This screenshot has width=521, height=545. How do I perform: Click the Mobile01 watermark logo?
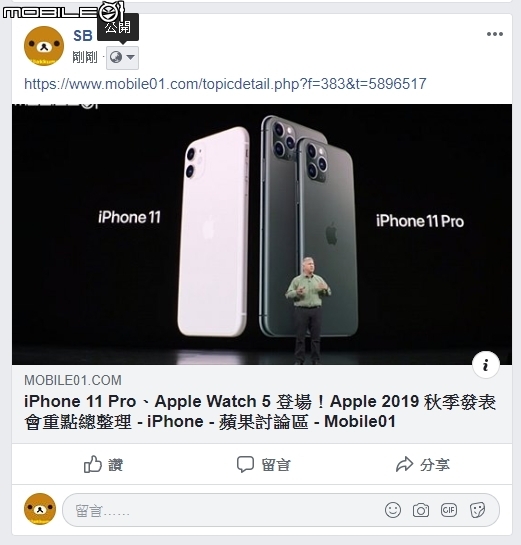click(63, 11)
